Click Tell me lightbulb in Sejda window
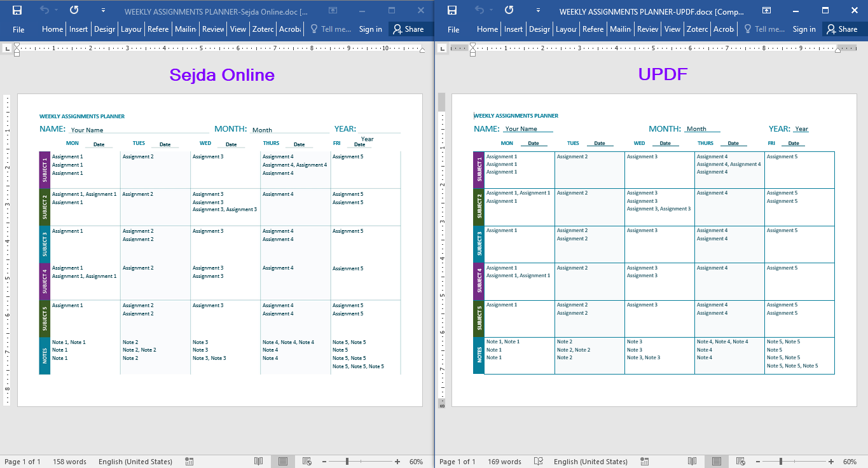868x468 pixels. point(313,29)
